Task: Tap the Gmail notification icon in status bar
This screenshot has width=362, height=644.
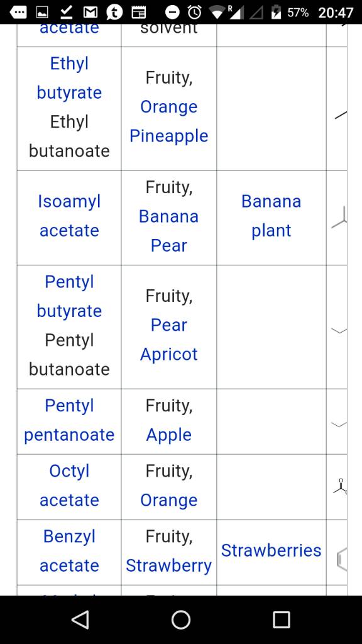Action: (90, 13)
